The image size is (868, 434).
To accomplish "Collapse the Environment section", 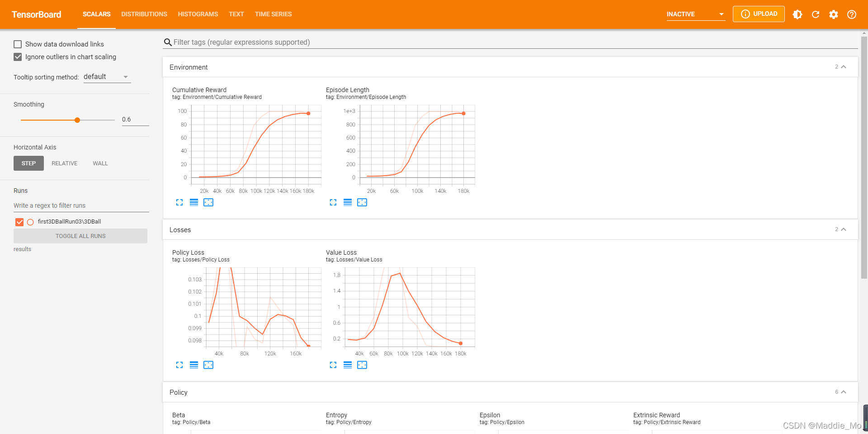I will 844,67.
